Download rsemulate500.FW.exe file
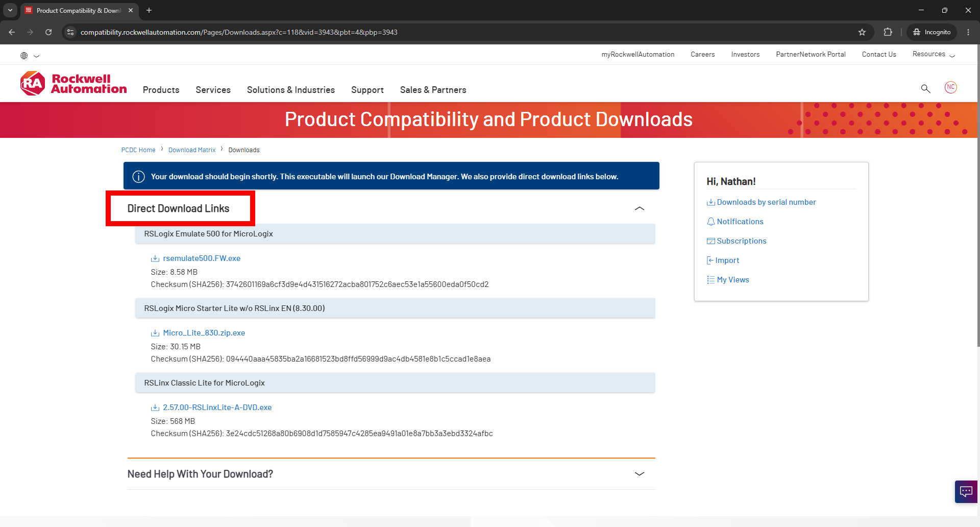The width and height of the screenshot is (980, 527). tap(202, 258)
